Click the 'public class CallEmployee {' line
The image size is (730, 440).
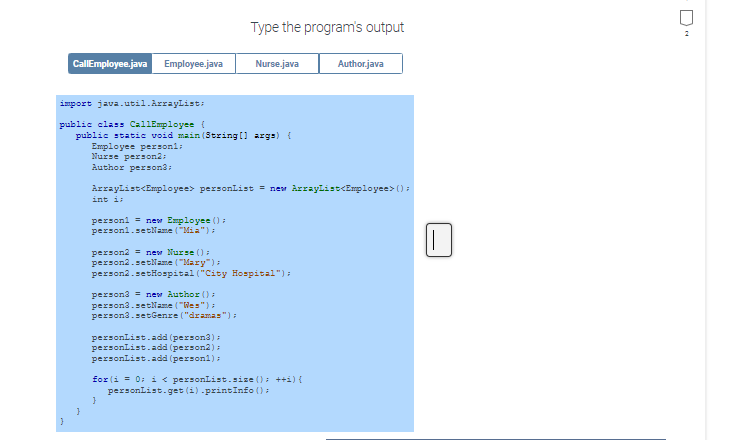click(x=132, y=124)
